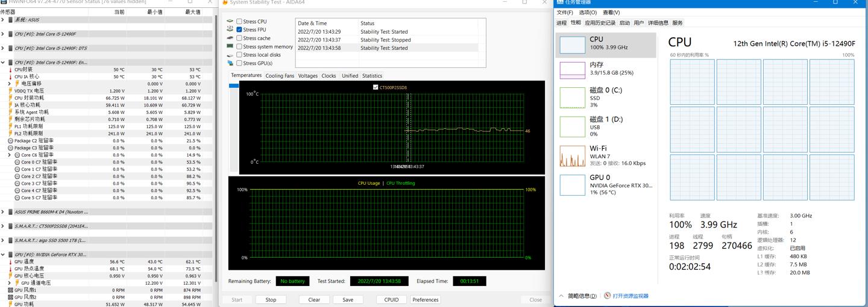Click the thermometer icon beside CPU封装
This screenshot has height=307, width=868.
click(x=10, y=70)
